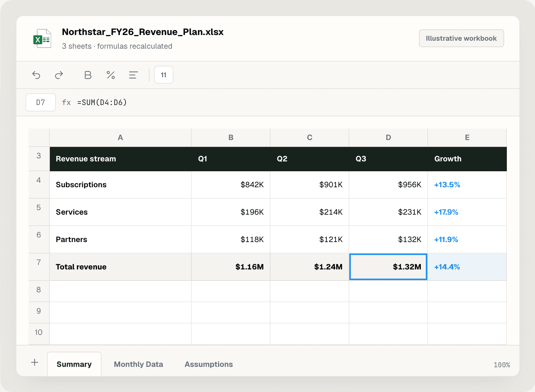Click the Q2 header cell

(310, 159)
